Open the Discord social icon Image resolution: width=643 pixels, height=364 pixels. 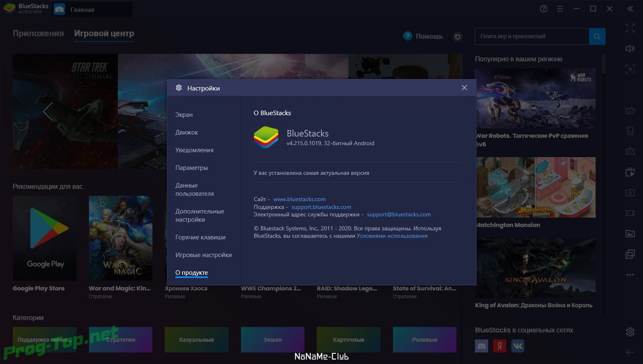[x=482, y=346]
